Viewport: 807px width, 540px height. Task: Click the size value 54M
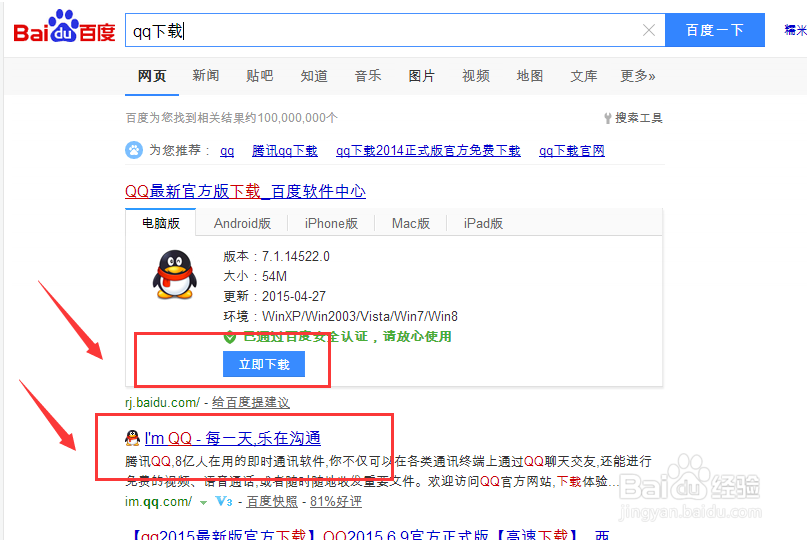tap(274, 276)
